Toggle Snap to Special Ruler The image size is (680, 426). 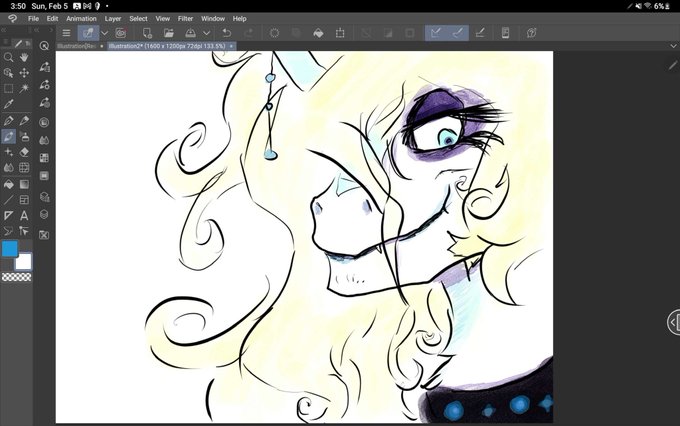[458, 33]
